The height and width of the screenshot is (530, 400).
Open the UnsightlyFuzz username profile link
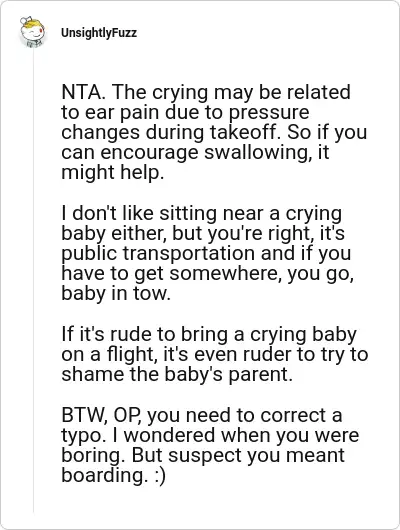pos(99,33)
